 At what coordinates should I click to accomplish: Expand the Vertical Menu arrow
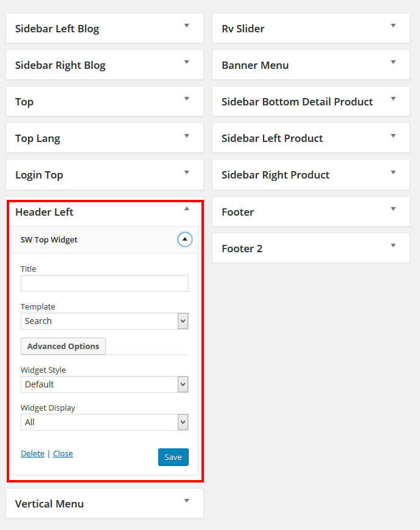coord(186,501)
